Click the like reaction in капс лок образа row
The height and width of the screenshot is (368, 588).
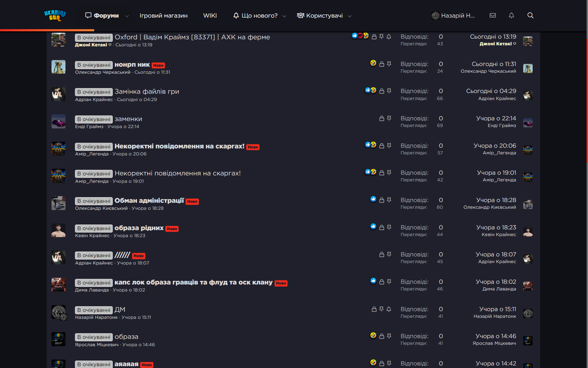pyautogui.click(x=373, y=281)
